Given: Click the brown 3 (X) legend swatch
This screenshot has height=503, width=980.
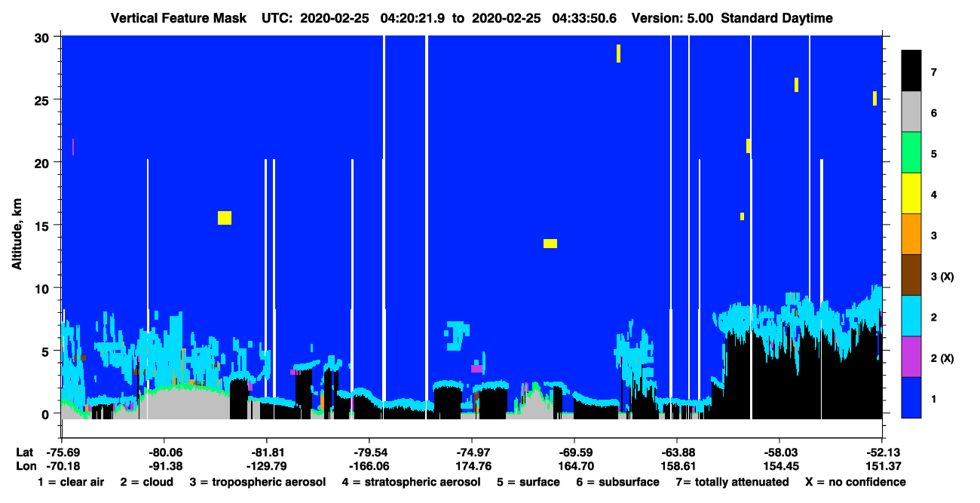Looking at the screenshot, I should (x=911, y=275).
